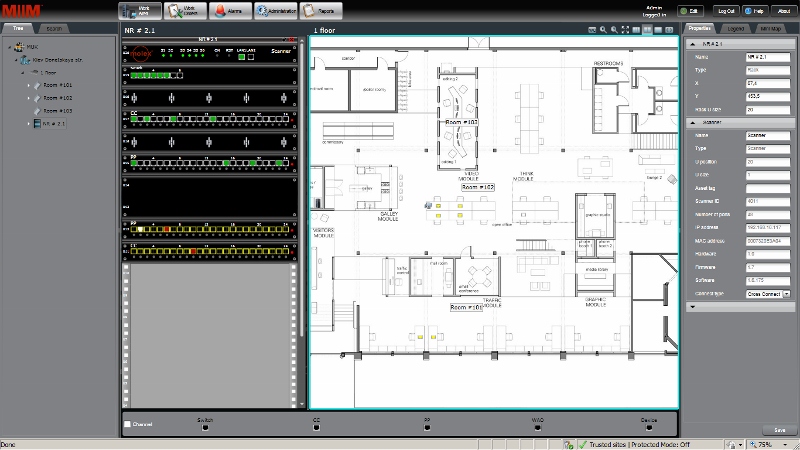Click the green LAN1 port on scanner

pyautogui.click(x=242, y=57)
